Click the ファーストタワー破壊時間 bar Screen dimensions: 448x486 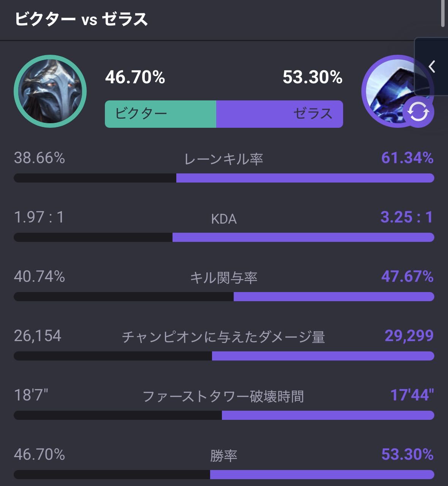pyautogui.click(x=224, y=415)
